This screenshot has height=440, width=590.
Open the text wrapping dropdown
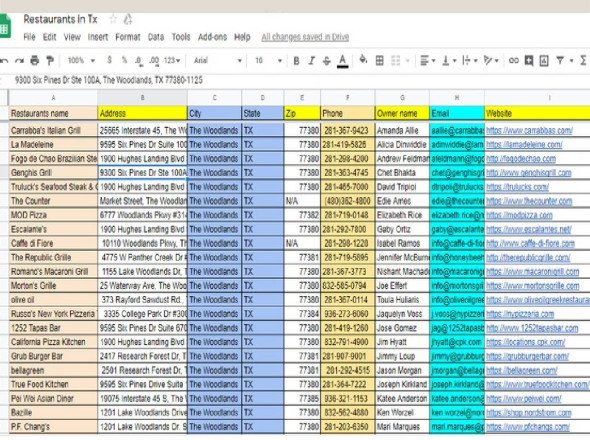point(470,60)
